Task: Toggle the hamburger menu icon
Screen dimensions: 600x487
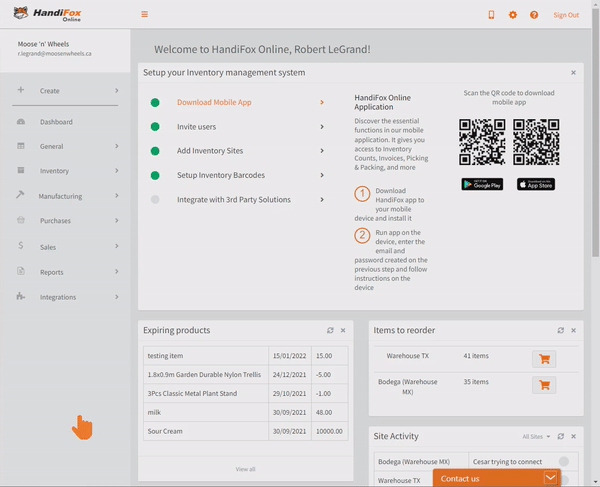Action: [x=145, y=14]
